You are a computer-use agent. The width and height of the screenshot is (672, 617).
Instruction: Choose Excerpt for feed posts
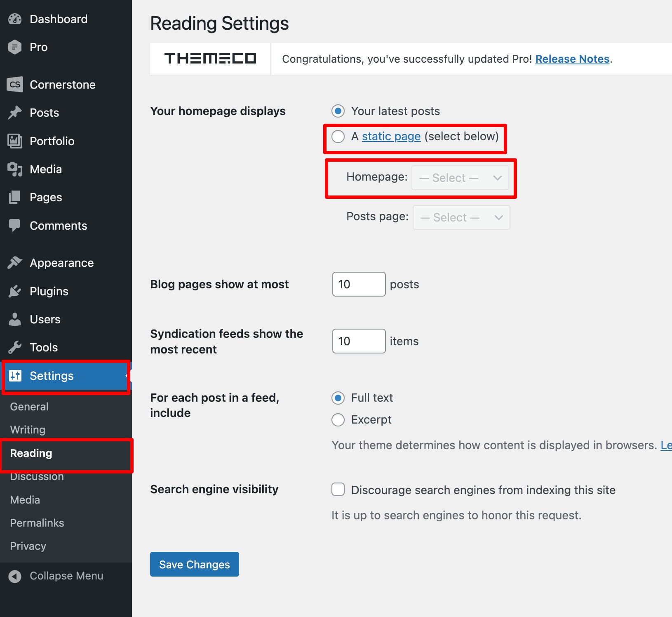[x=338, y=420]
